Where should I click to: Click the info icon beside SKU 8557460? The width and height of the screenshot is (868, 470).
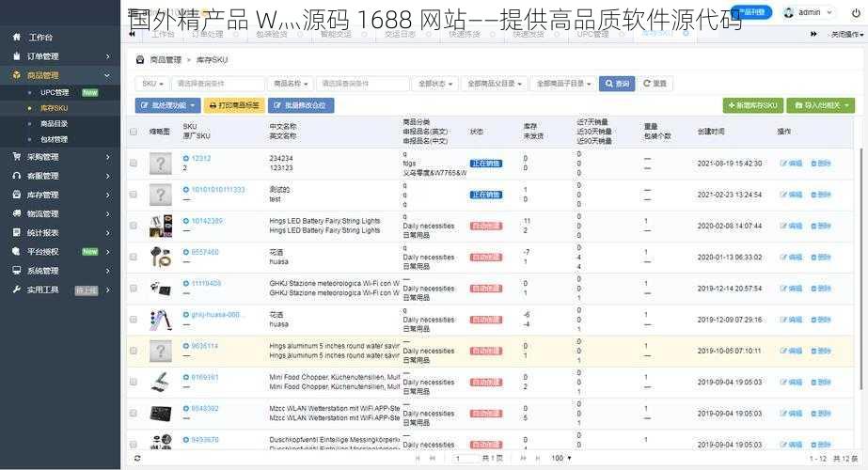click(x=186, y=252)
